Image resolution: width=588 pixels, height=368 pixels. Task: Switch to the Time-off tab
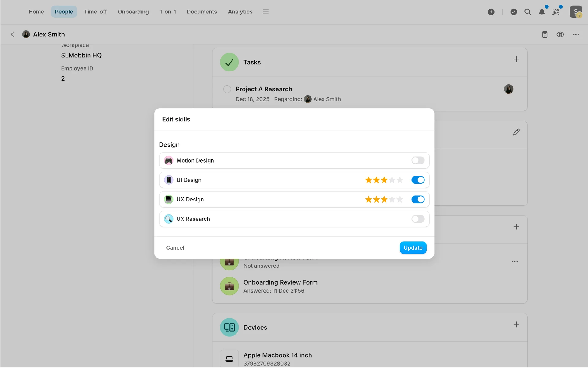[95, 12]
